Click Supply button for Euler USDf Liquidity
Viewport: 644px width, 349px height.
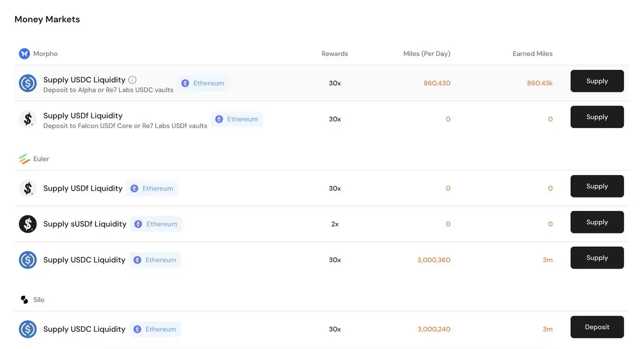coord(597,186)
